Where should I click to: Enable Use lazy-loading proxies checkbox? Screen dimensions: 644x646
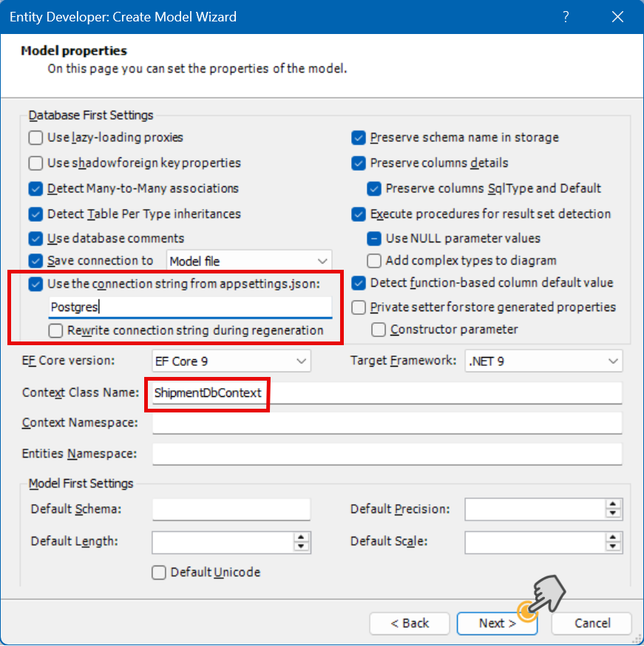pyautogui.click(x=35, y=137)
